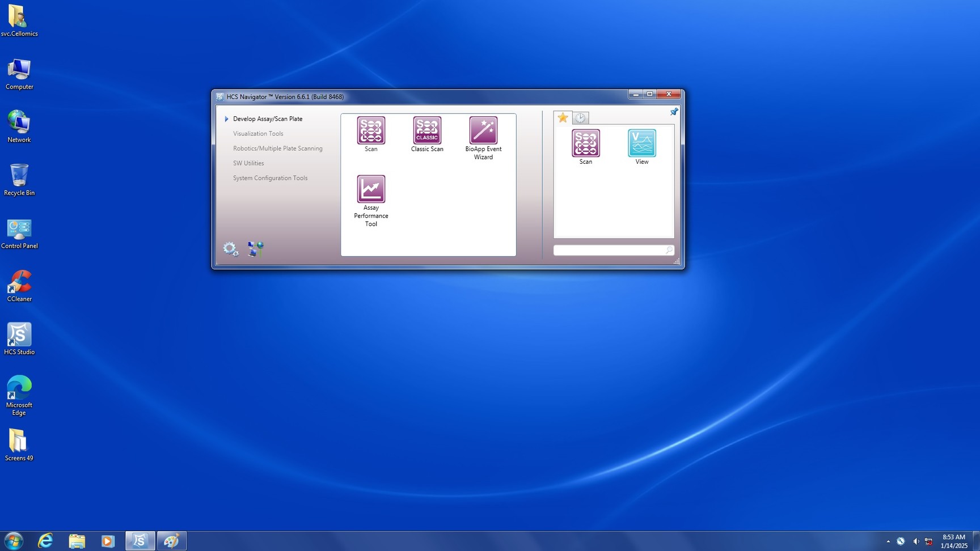Open the gear settings icon in Navigator
Image resolution: width=980 pixels, height=551 pixels.
click(230, 249)
